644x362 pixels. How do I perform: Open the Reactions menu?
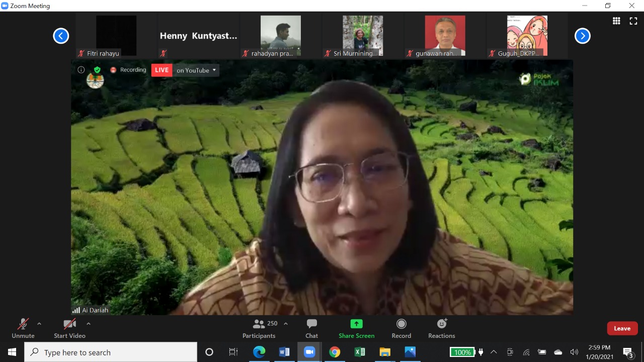tap(441, 328)
